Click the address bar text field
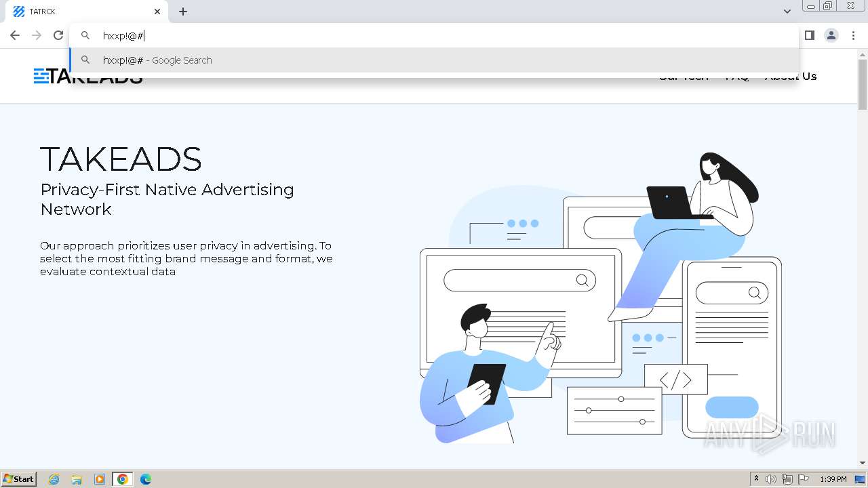This screenshot has height=488, width=868. [434, 35]
